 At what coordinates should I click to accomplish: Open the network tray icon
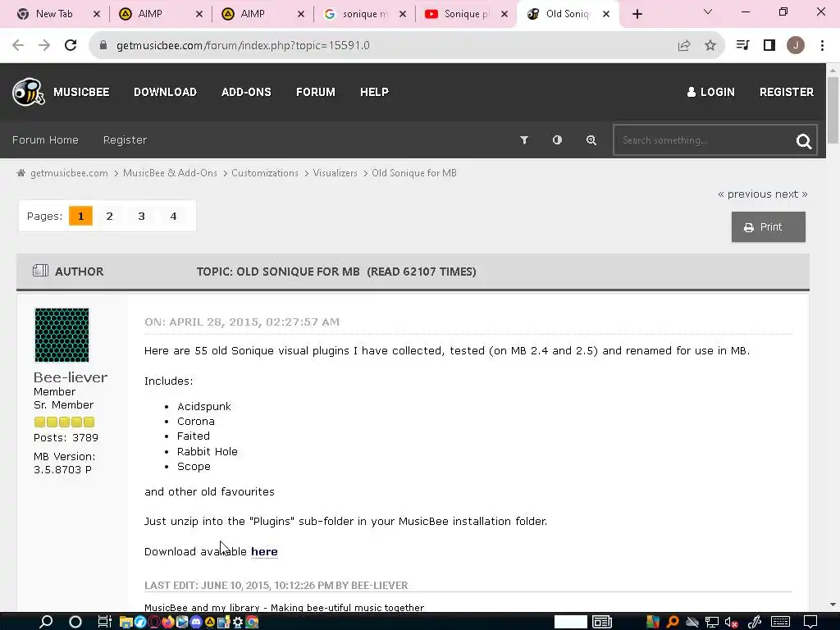coord(711,622)
